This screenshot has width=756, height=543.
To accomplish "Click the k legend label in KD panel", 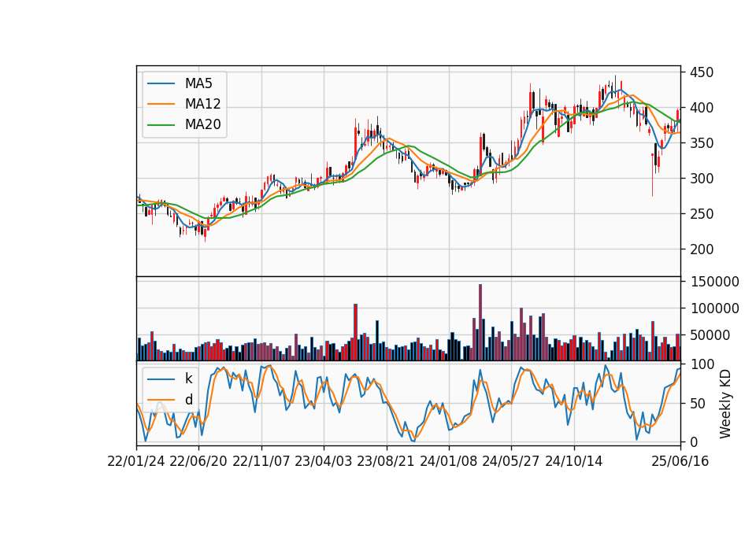I will pyautogui.click(x=188, y=379).
